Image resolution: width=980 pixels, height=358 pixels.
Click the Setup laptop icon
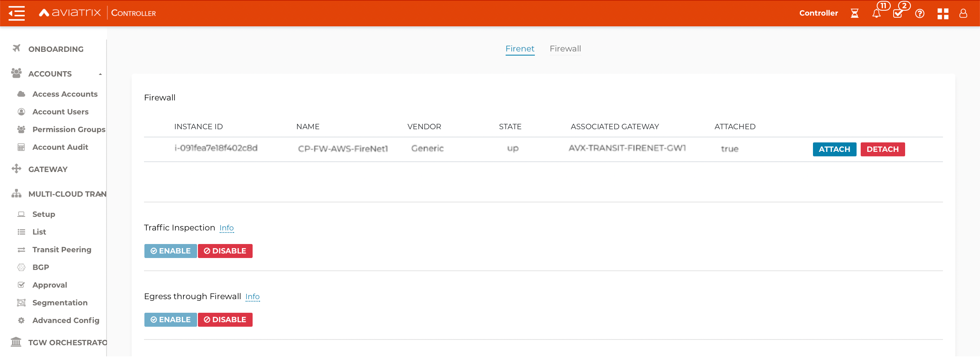coord(21,214)
